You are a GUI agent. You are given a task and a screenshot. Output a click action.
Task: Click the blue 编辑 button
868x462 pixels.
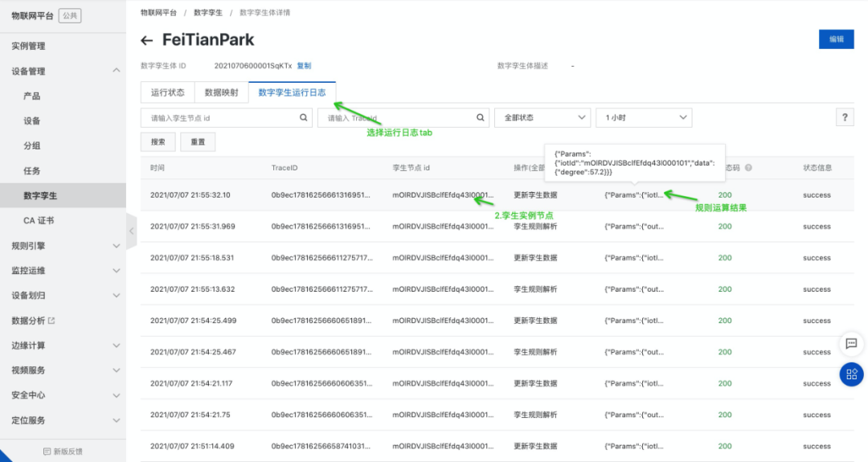pyautogui.click(x=836, y=39)
